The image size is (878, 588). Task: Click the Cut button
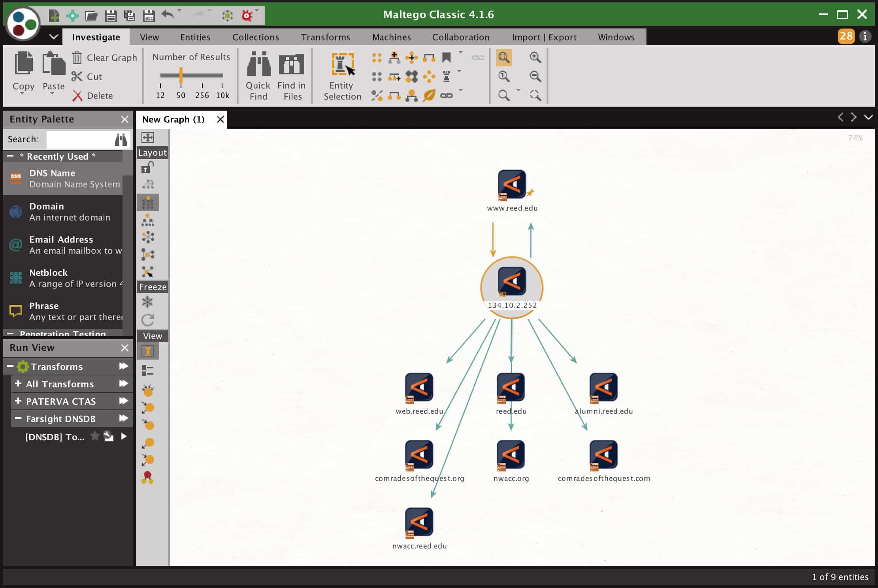[x=87, y=77]
